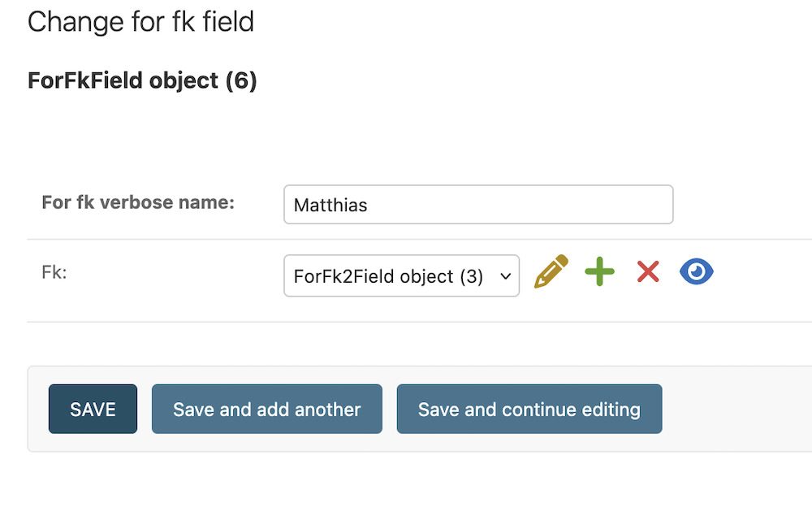Image resolution: width=812 pixels, height=520 pixels.
Task: Click the 'ForFkField object (6)' subtitle
Action: [142, 80]
